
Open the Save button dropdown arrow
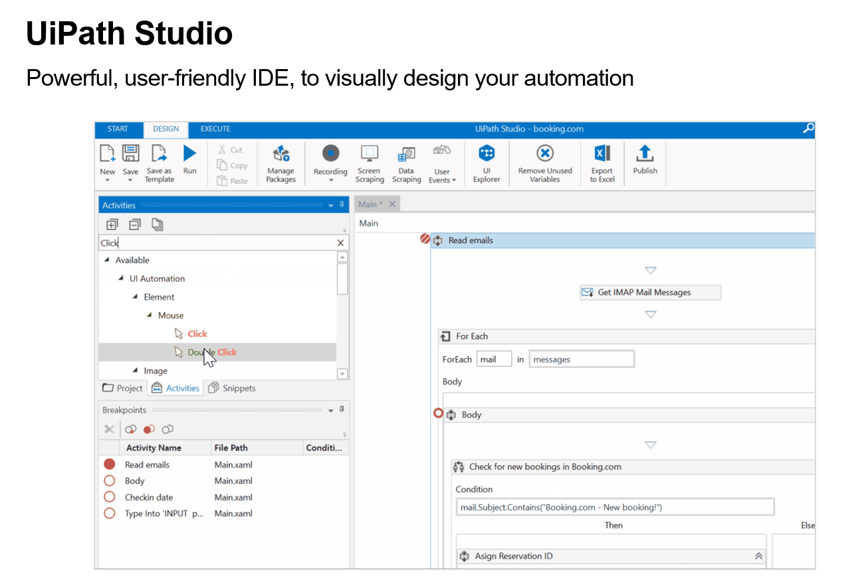click(130, 178)
